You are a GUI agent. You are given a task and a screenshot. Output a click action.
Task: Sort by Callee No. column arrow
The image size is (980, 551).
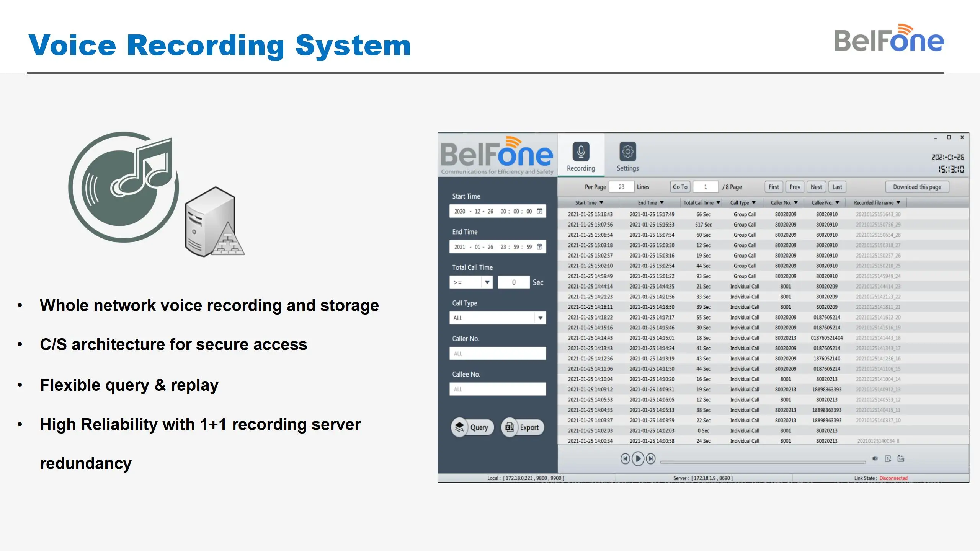coord(837,203)
